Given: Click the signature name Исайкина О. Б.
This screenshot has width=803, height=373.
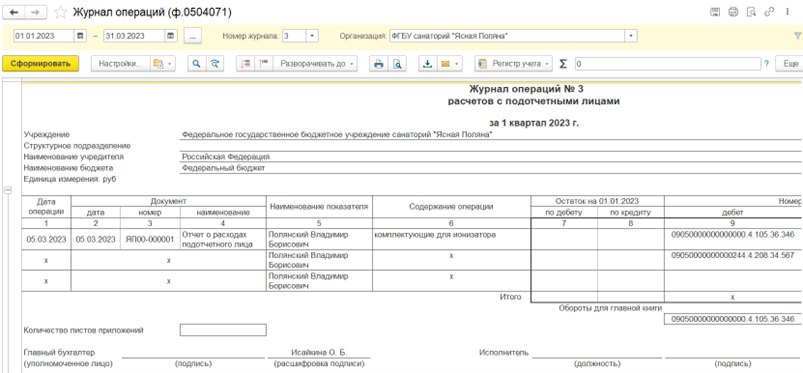Looking at the screenshot, I should [319, 353].
